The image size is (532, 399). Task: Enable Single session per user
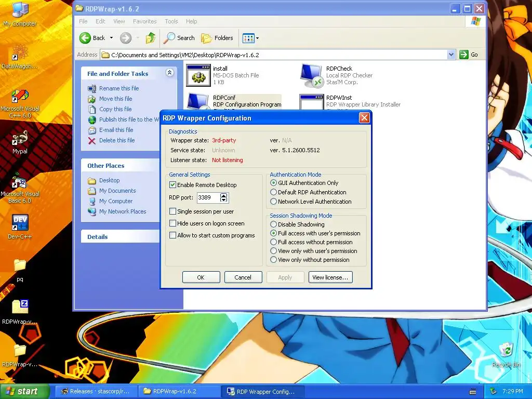(172, 211)
